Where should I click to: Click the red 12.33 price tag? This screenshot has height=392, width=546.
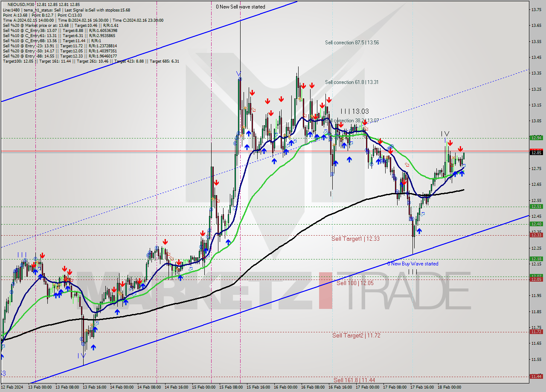(x=536, y=235)
